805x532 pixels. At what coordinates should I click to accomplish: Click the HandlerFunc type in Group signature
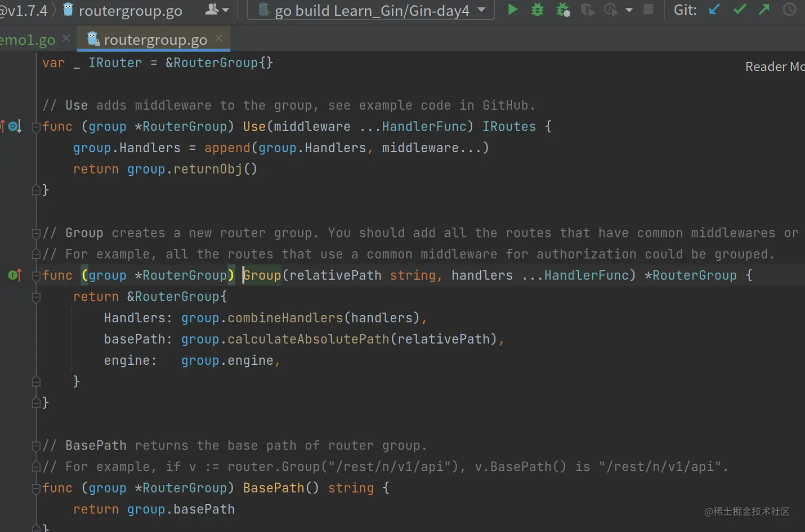click(x=586, y=275)
